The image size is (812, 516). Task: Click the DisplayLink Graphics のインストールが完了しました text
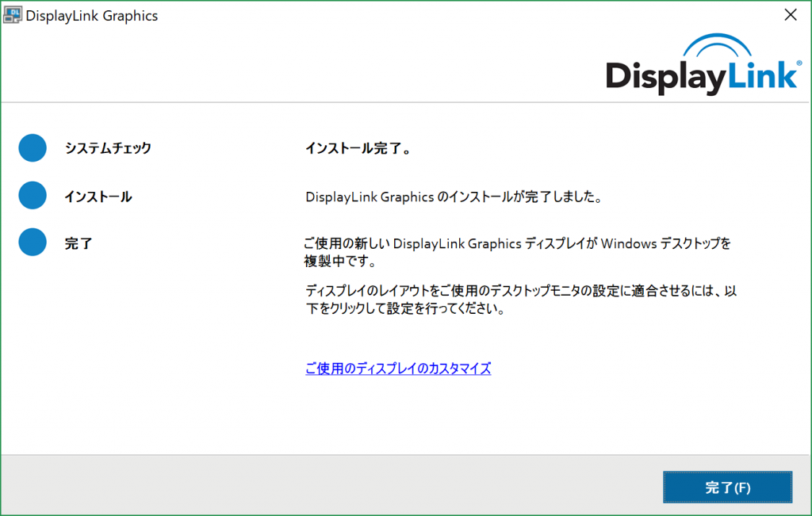coord(454,197)
